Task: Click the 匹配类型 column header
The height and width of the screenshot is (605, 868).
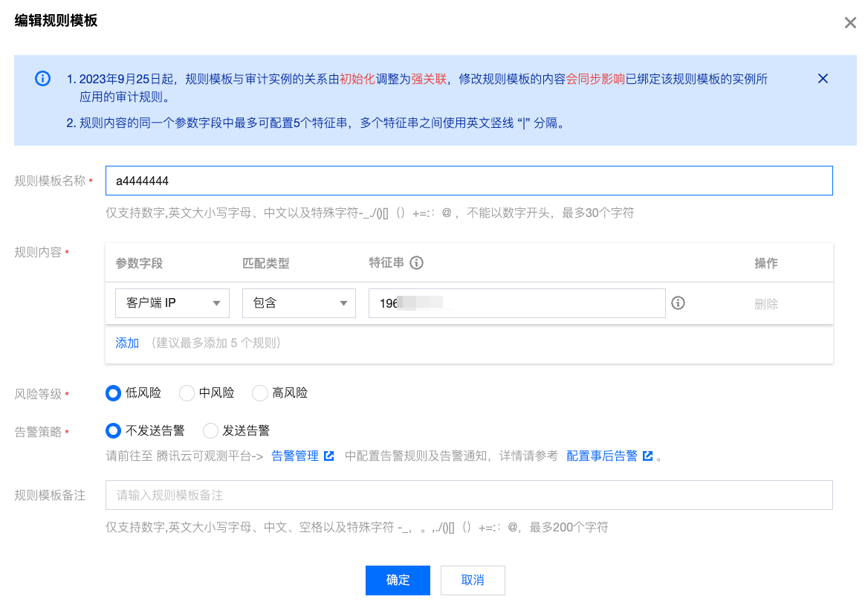Action: 266,263
